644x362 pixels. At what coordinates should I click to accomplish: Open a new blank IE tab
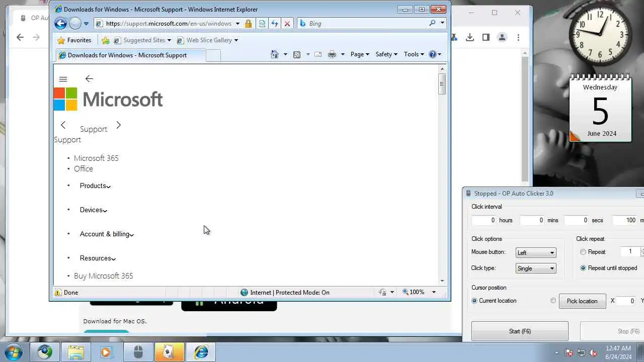pyautogui.click(x=213, y=55)
